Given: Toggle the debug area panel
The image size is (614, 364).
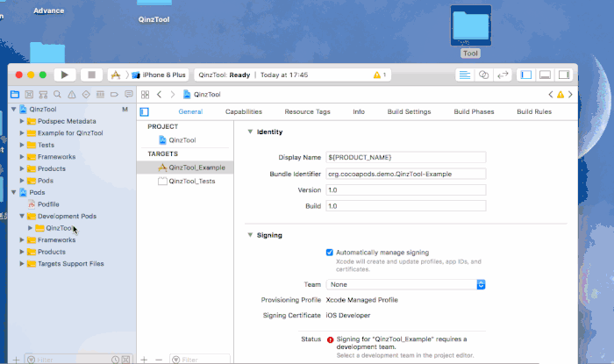Looking at the screenshot, I should (x=545, y=75).
